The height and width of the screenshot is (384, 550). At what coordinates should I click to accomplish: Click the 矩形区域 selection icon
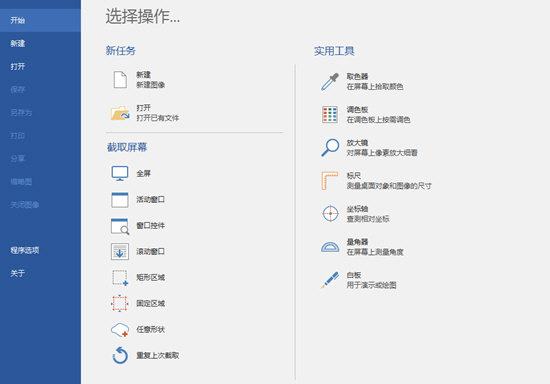point(120,278)
